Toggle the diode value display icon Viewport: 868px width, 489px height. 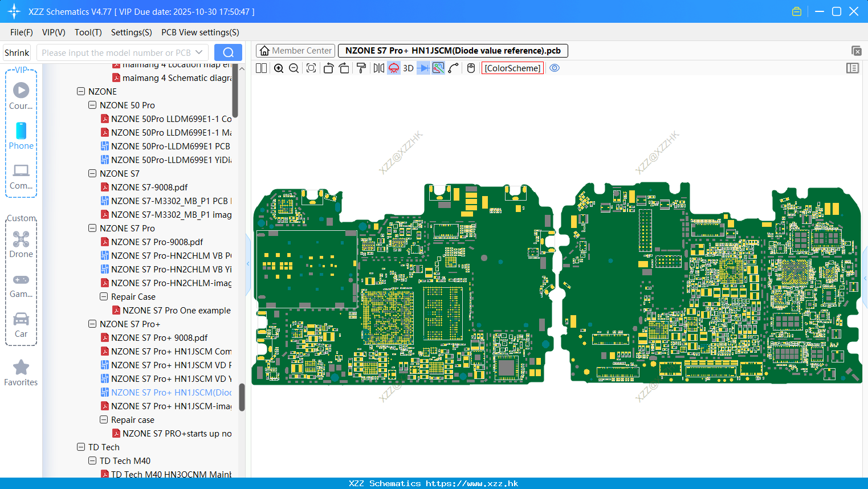click(x=423, y=68)
